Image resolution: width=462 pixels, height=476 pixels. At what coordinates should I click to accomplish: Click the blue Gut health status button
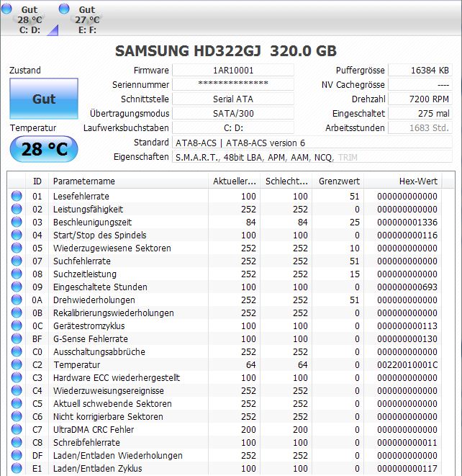click(x=44, y=99)
